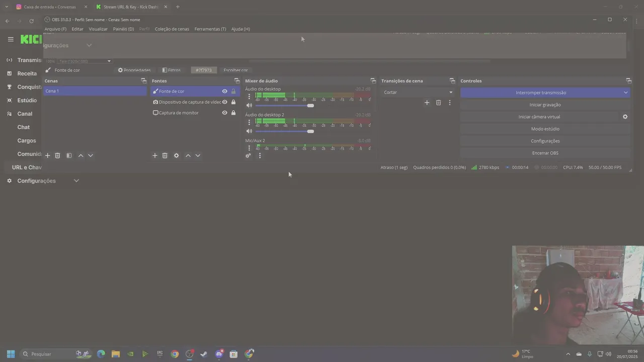Open Painéis (D) menu in OBS
The width and height of the screenshot is (644, 362).
pyautogui.click(x=123, y=29)
